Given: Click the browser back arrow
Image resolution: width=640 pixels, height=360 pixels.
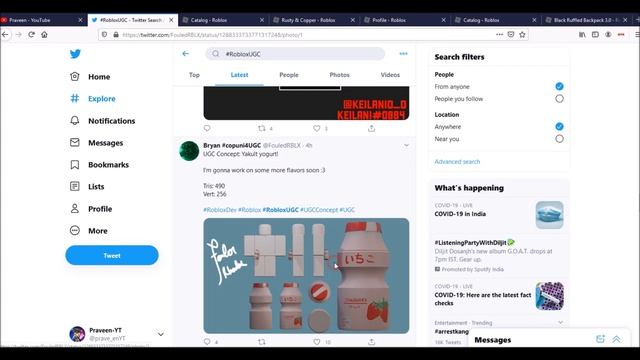Looking at the screenshot, I should pyautogui.click(x=5, y=35).
